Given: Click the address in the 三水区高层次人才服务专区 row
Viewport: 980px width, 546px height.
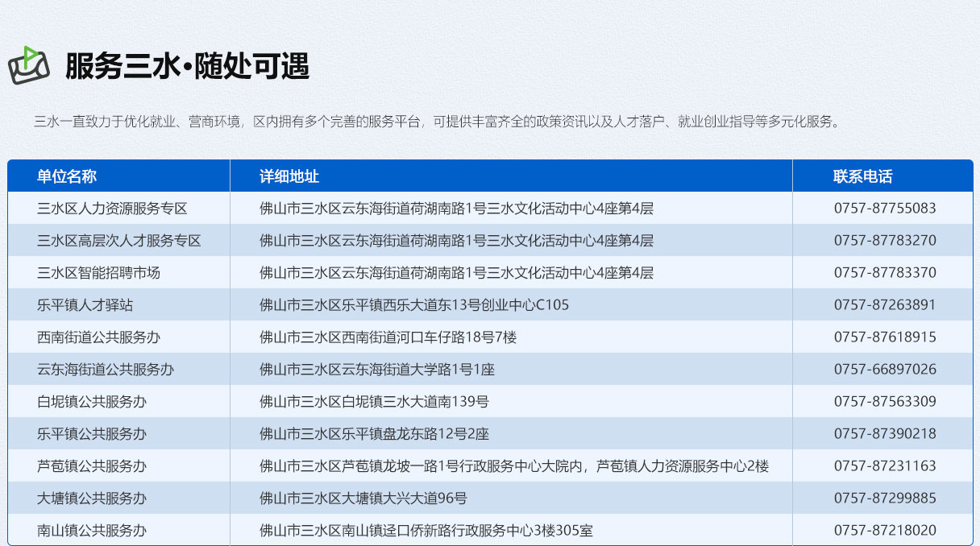Looking at the screenshot, I should 456,241.
